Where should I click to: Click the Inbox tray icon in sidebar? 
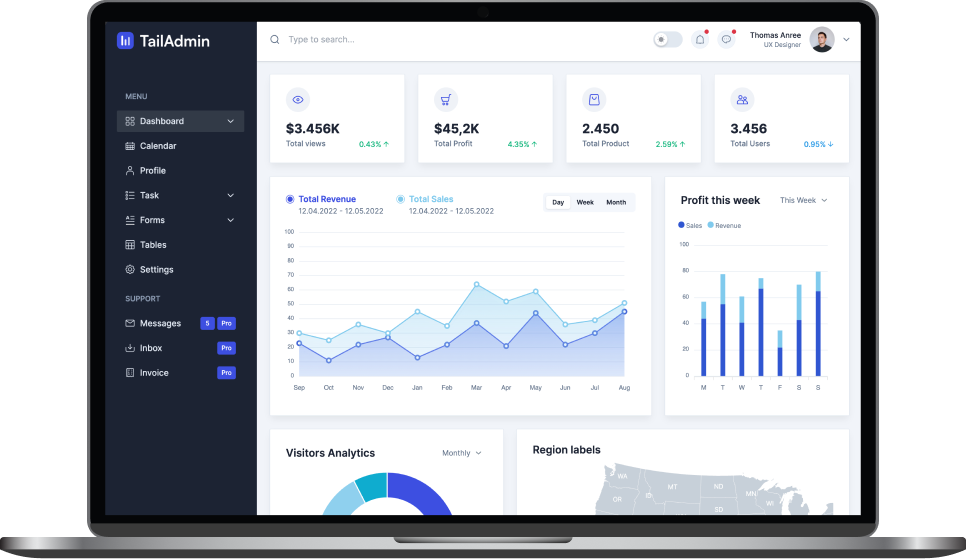(x=130, y=348)
